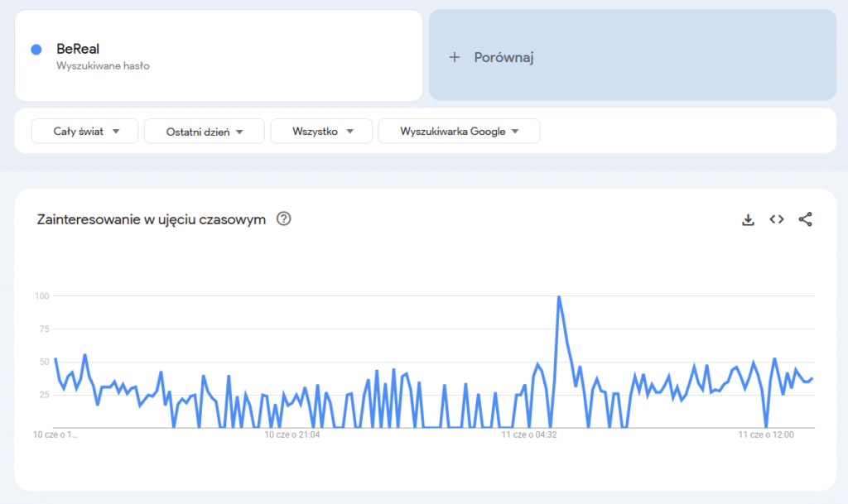The height and width of the screenshot is (504, 848).
Task: Select the 11 cze o 04:32 axis label
Action: pos(528,434)
